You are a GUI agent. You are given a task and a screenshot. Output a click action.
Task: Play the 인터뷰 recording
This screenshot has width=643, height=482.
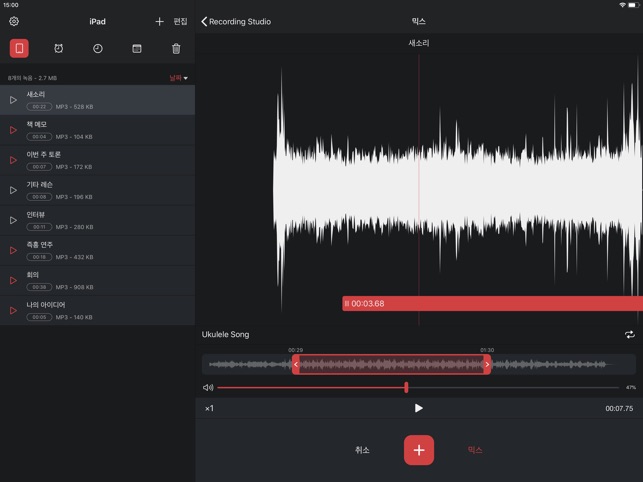click(13, 220)
